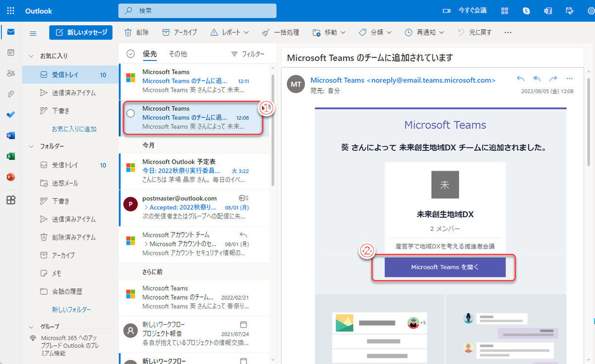This screenshot has width=595, height=364.
Task: Open Skype from the header
Action: pos(526,10)
